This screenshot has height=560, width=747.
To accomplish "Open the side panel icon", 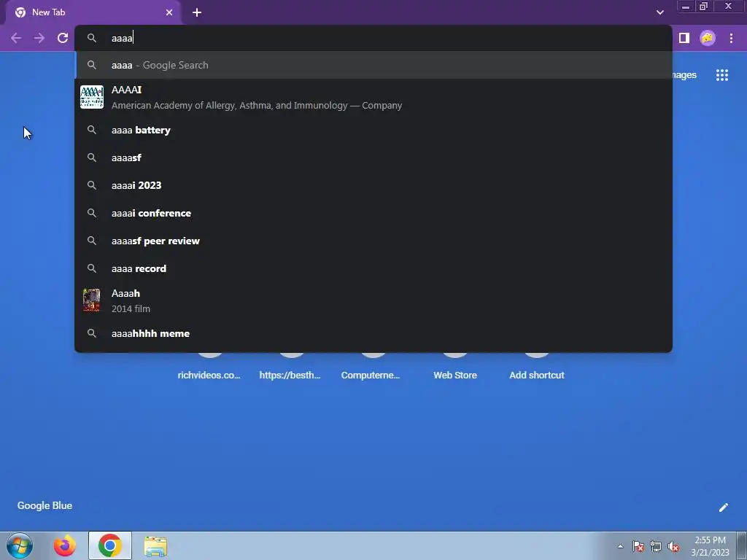I will [684, 38].
